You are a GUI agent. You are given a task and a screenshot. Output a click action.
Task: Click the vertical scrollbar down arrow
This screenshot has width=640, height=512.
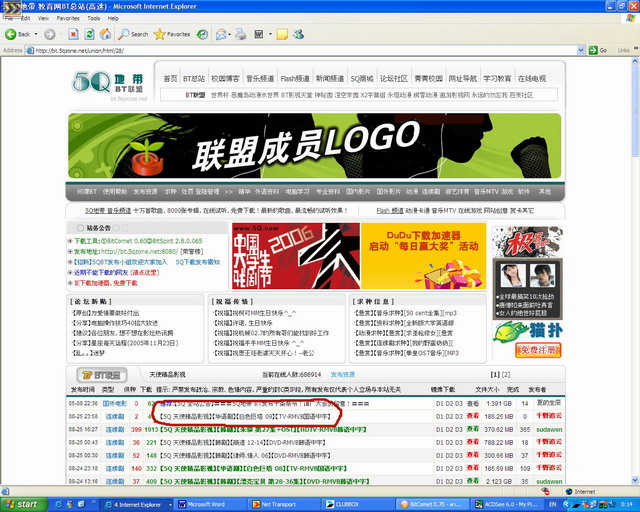pyautogui.click(x=635, y=481)
